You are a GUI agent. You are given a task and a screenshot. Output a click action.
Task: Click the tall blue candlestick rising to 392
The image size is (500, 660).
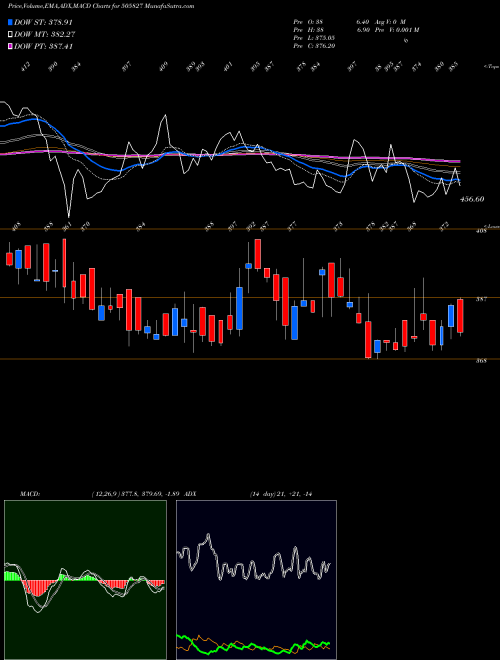click(x=239, y=308)
